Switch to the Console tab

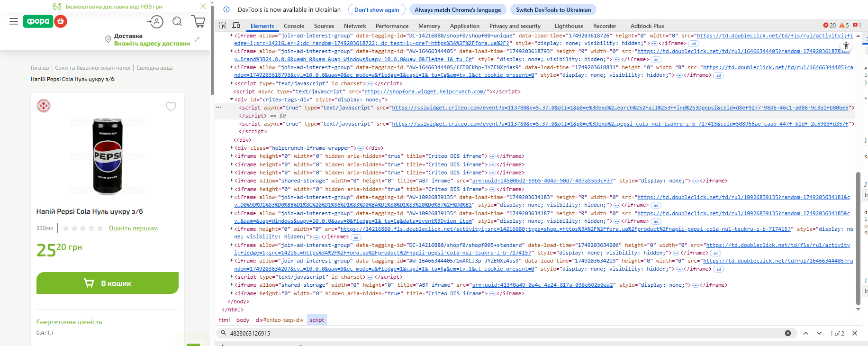tap(294, 26)
